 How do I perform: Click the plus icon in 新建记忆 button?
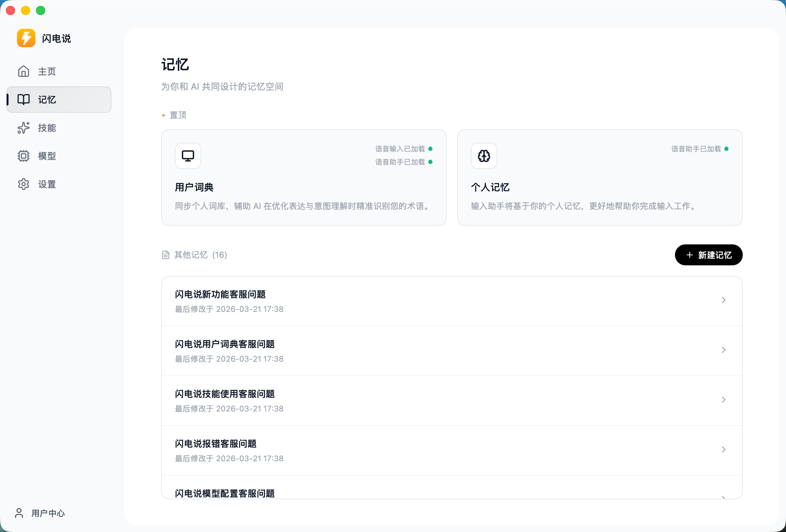click(x=690, y=255)
